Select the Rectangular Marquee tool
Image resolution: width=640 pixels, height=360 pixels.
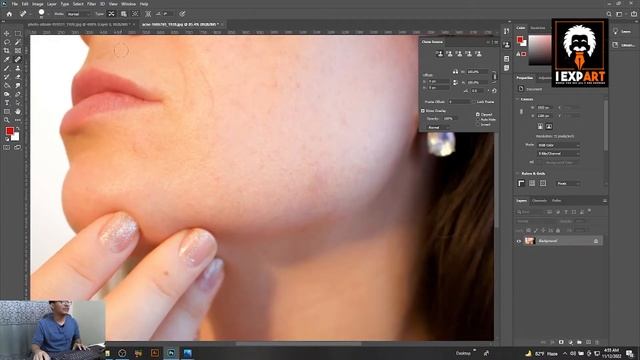(x=18, y=33)
